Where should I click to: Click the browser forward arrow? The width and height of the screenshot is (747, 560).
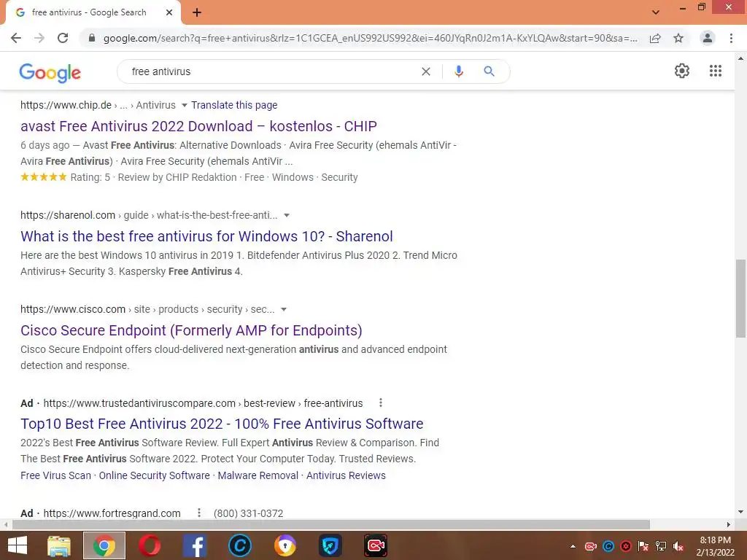pos(39,38)
